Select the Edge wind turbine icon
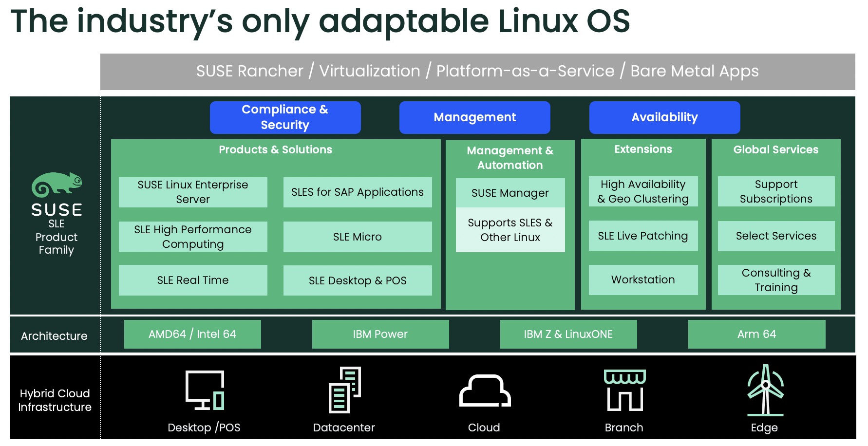 coord(765,390)
